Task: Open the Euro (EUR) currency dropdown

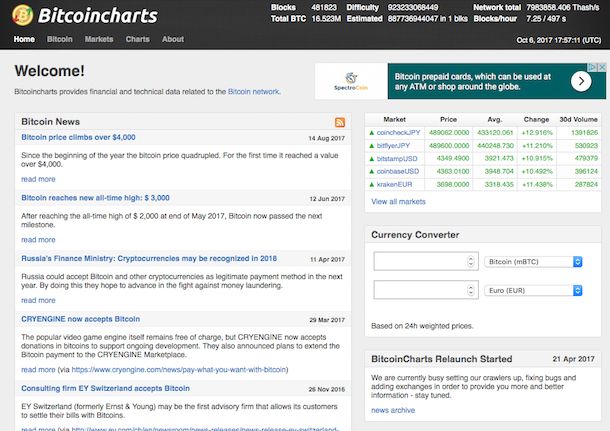Action: click(533, 291)
